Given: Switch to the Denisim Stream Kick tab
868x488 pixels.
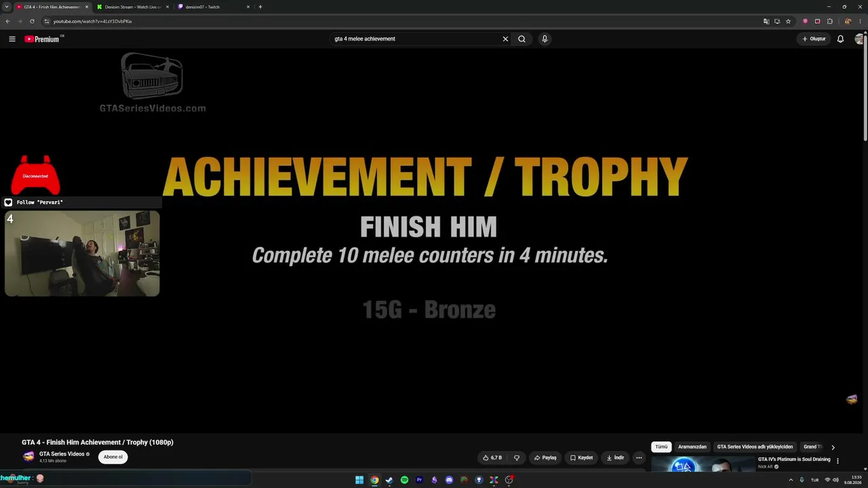Looking at the screenshot, I should point(132,7).
